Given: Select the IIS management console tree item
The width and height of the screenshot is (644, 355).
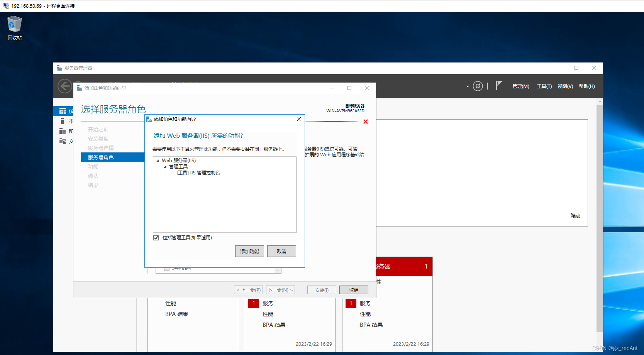Looking at the screenshot, I should [x=198, y=173].
